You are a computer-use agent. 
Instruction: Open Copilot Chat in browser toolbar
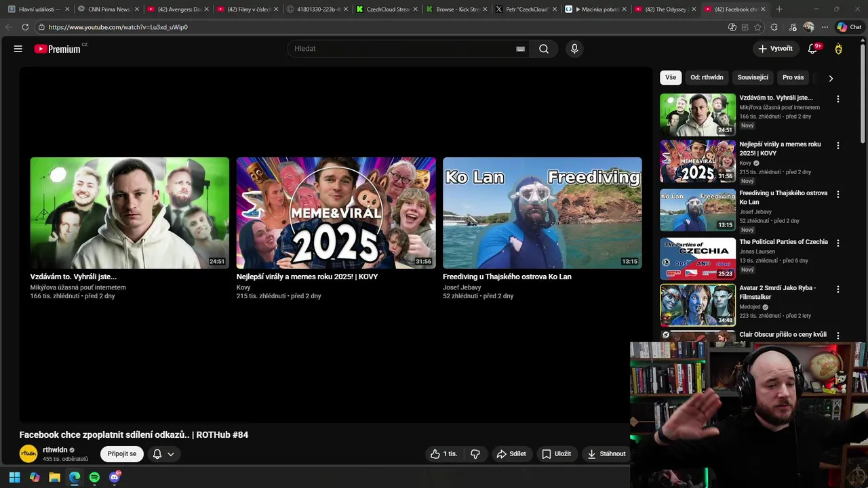(x=850, y=27)
